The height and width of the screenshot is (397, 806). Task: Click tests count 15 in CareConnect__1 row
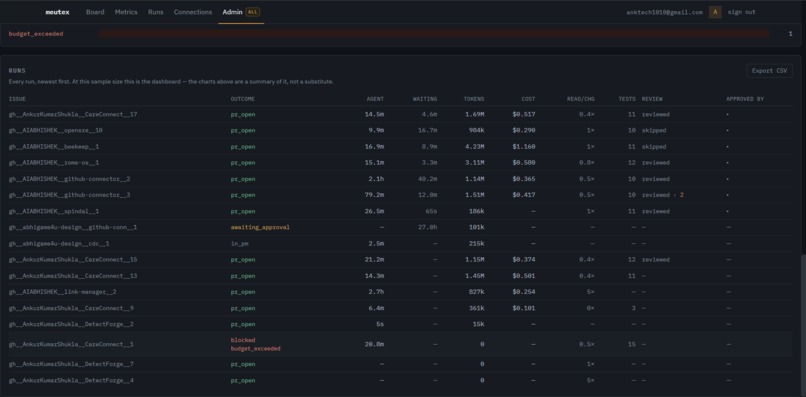(632, 345)
